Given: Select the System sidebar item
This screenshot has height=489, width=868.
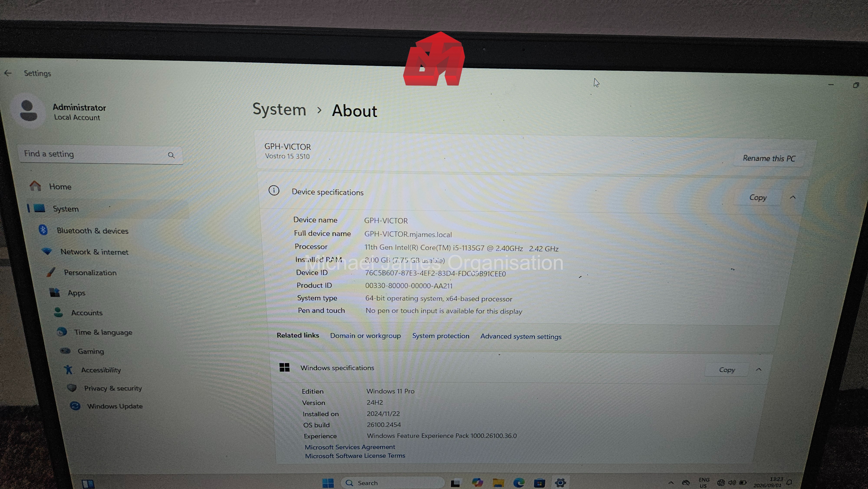Looking at the screenshot, I should tap(108, 209).
